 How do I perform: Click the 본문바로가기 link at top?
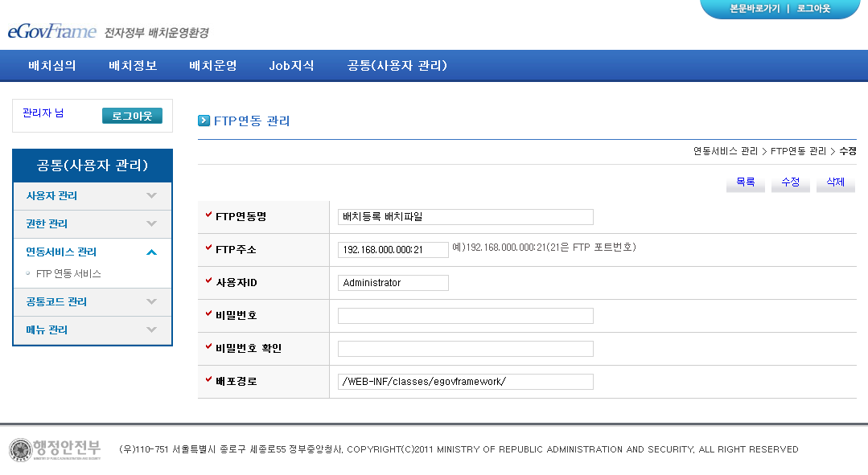[x=754, y=9]
